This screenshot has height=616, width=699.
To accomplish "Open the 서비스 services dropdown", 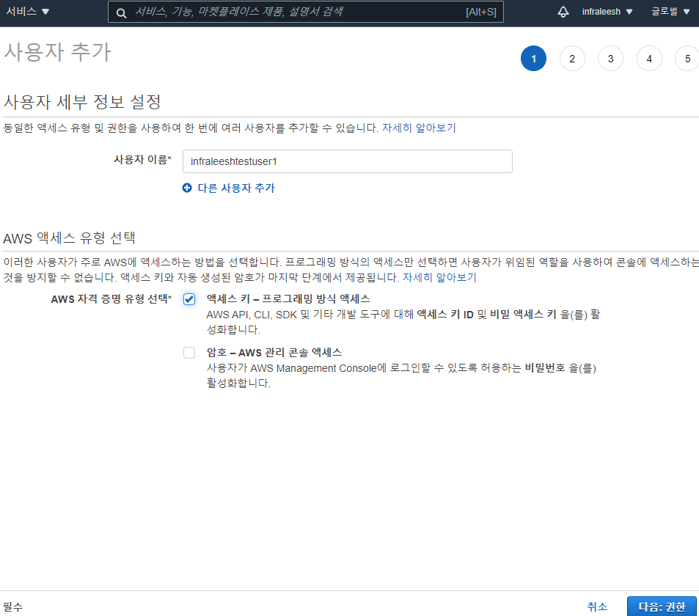I will coord(27,12).
